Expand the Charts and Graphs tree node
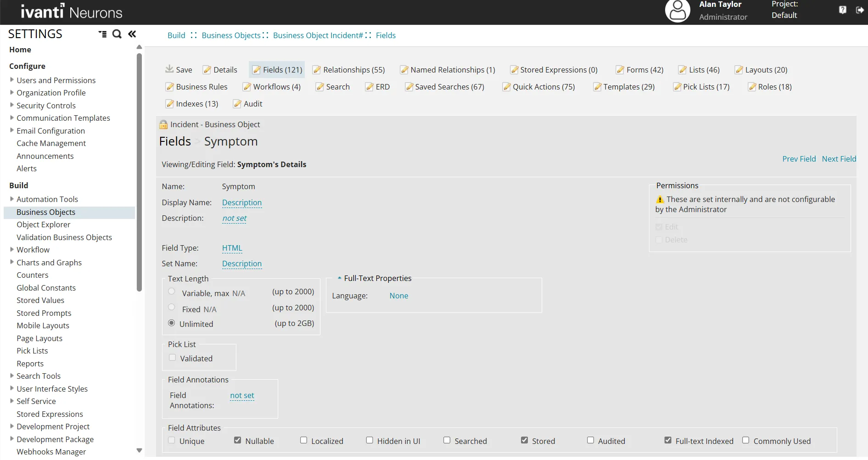This screenshot has height=460, width=868. click(12, 262)
